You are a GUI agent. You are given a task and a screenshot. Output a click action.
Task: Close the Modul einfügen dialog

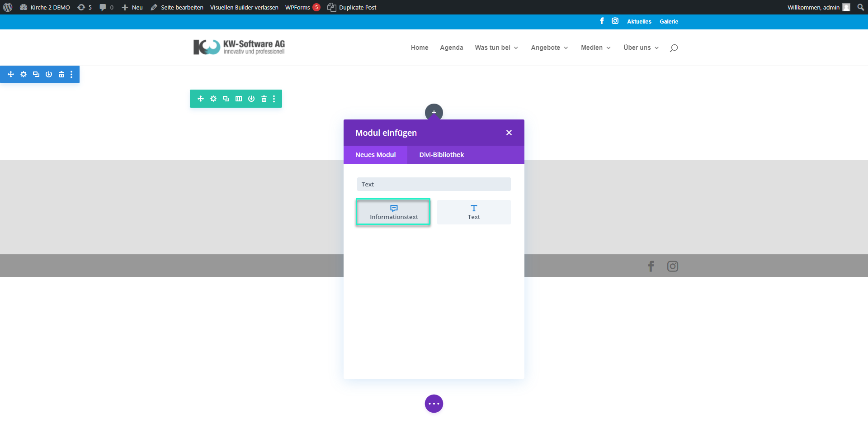[x=509, y=133]
